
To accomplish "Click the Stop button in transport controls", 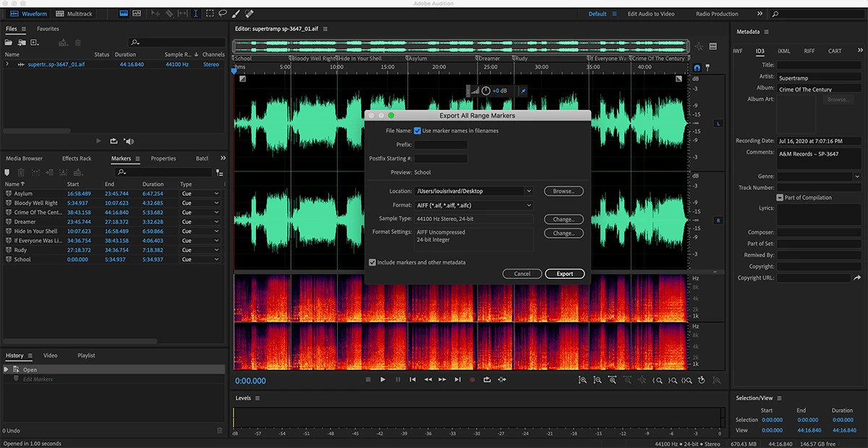I will (367, 379).
